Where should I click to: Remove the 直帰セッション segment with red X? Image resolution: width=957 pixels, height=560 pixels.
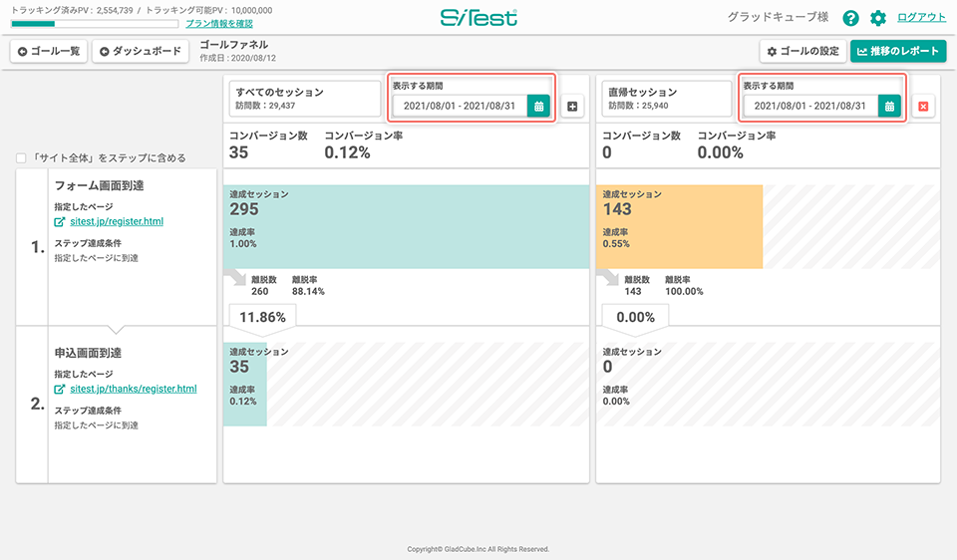923,107
